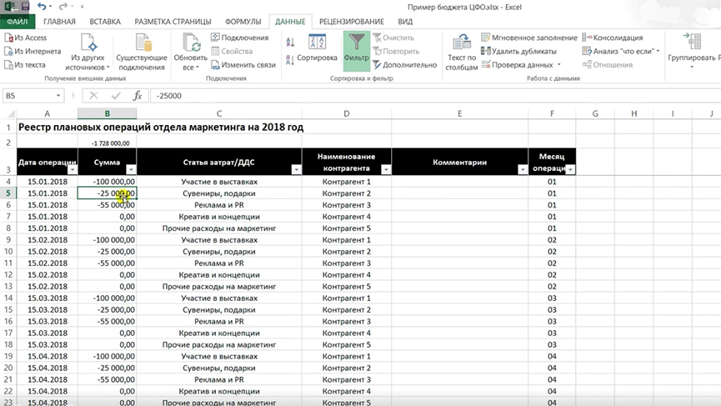
Task: Toggle the Filter (Фильтр) button
Action: 356,51
